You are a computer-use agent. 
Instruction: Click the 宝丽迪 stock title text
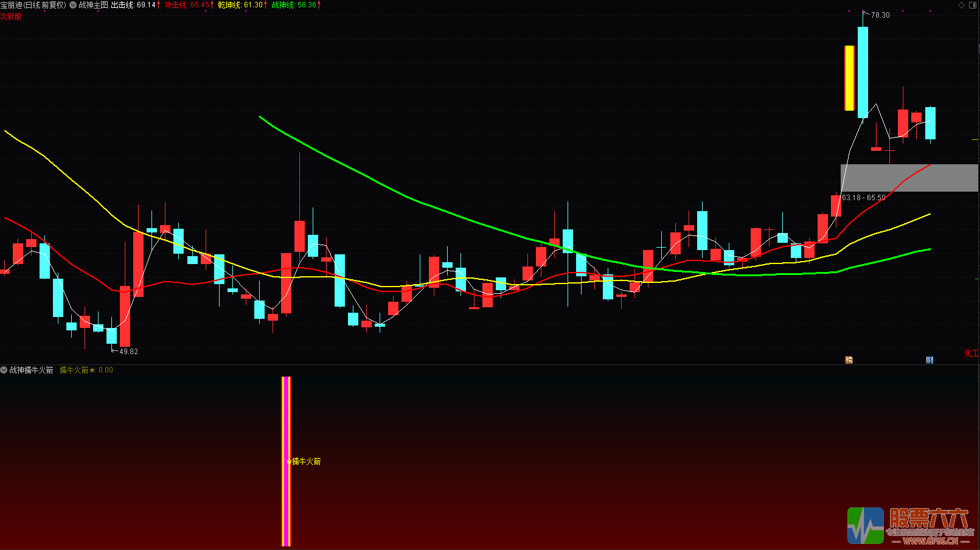[33, 5]
